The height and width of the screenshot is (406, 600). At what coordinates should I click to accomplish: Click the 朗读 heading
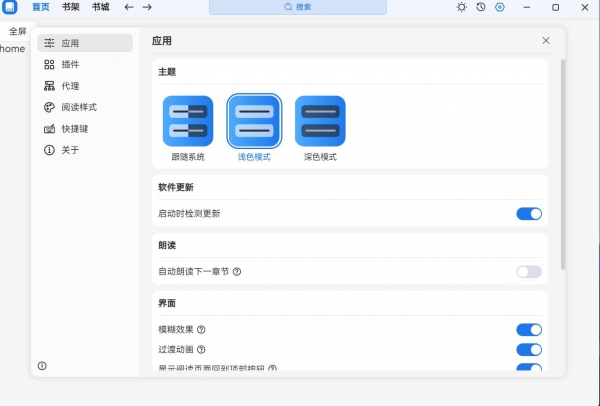(167, 245)
